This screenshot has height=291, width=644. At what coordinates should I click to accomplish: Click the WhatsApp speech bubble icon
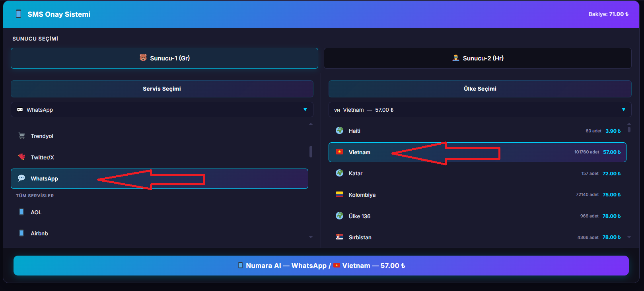coord(21,178)
